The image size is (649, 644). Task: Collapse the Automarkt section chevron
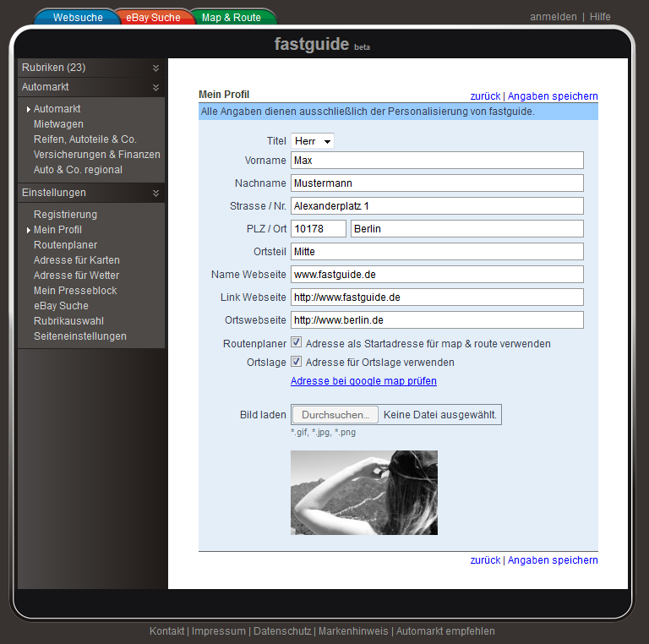[x=155, y=87]
